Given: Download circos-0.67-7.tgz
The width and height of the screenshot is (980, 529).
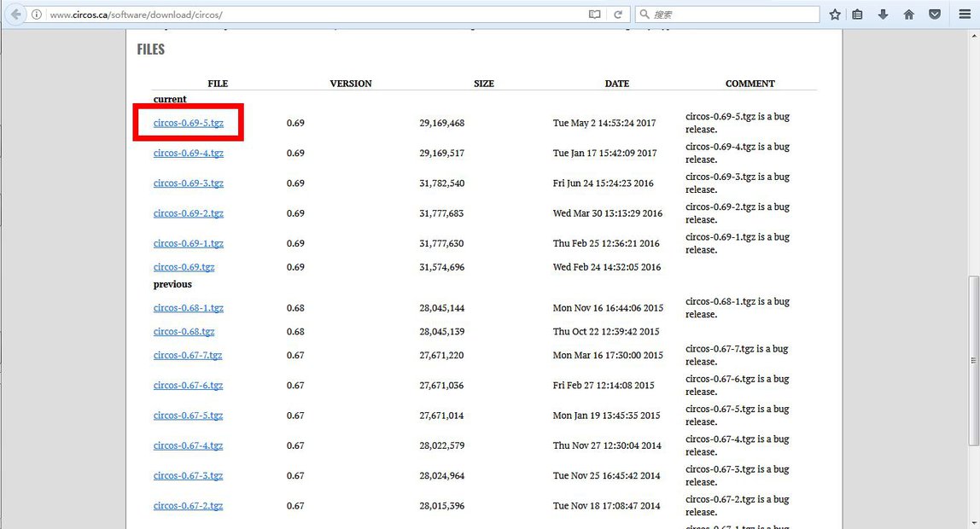Looking at the screenshot, I should tap(188, 356).
